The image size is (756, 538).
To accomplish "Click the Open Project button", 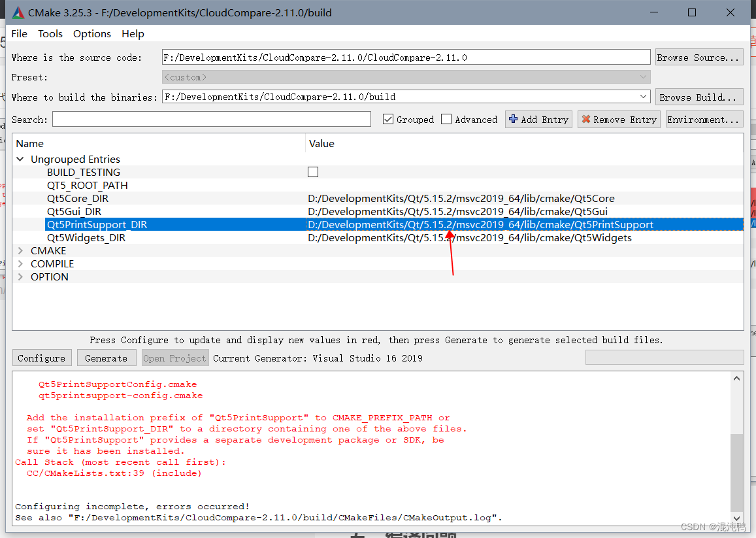I will 175,358.
